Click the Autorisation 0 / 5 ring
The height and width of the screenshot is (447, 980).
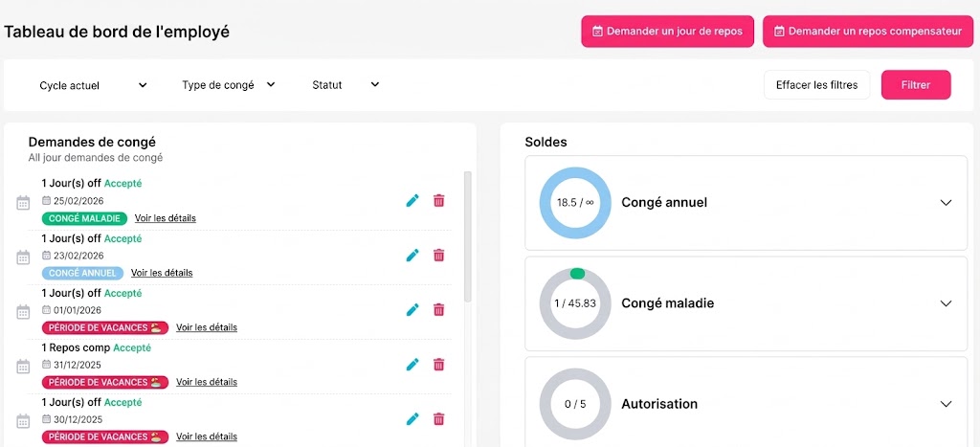click(x=575, y=404)
